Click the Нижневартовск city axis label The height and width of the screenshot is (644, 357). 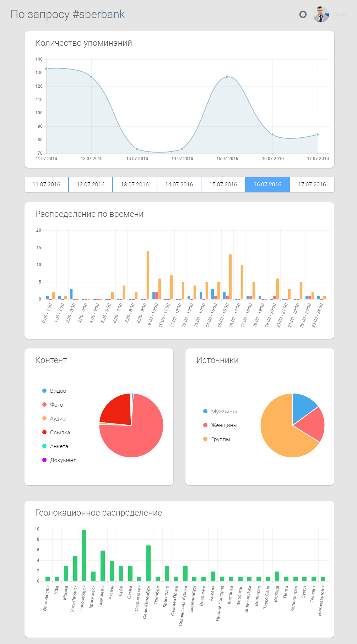pyautogui.click(x=320, y=600)
